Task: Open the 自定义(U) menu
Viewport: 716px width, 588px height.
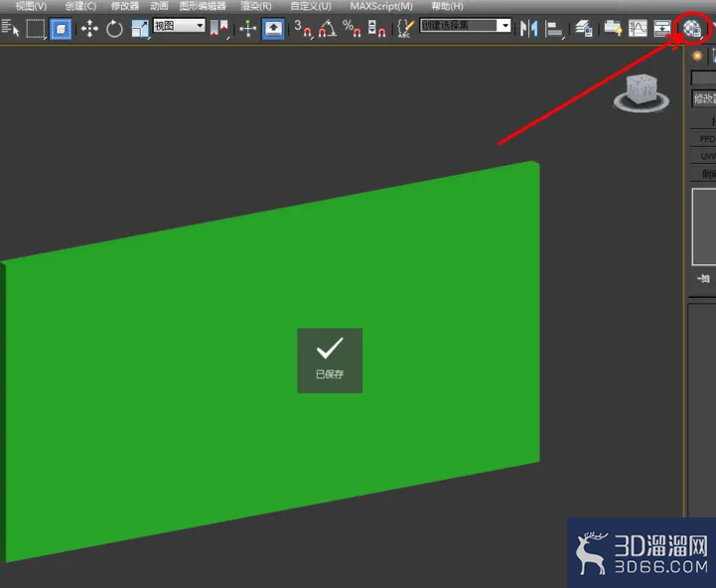Action: 311,6
